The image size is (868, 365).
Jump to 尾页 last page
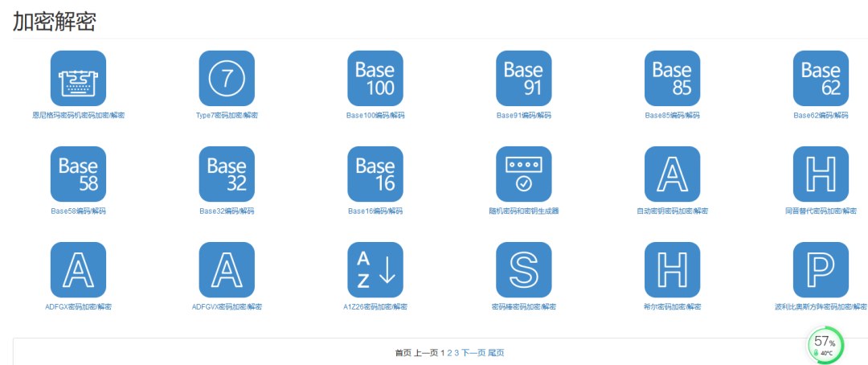(496, 353)
